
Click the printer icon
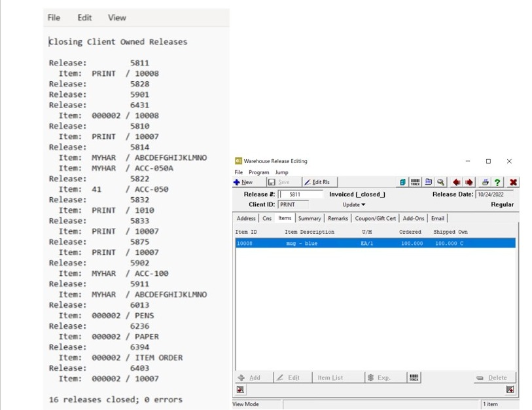click(x=485, y=182)
